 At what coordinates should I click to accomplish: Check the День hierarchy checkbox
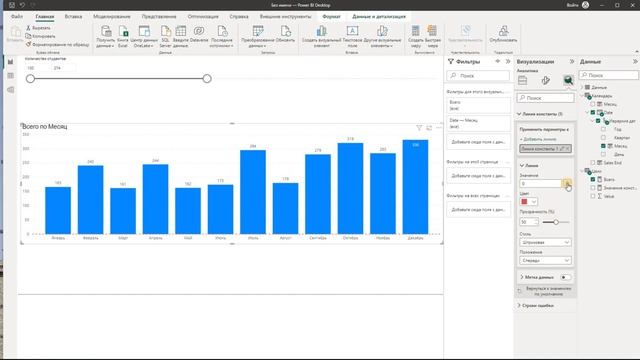coord(603,154)
